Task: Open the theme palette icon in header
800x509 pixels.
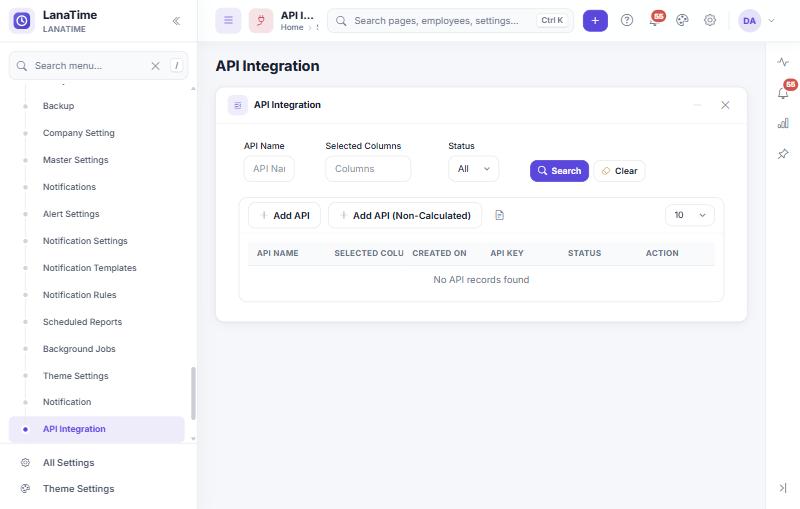Action: (682, 20)
